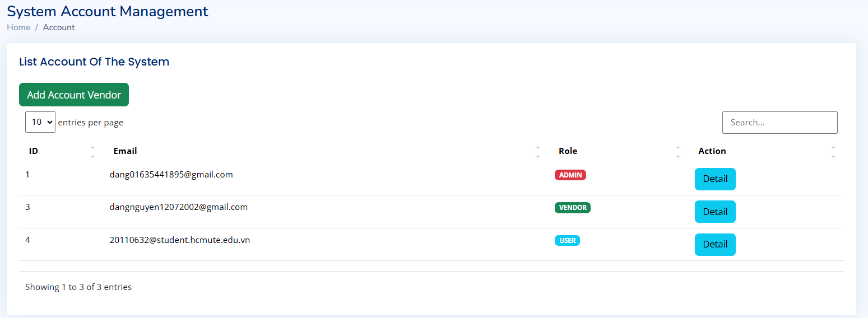Click the Account breadcrumb item

(x=59, y=27)
